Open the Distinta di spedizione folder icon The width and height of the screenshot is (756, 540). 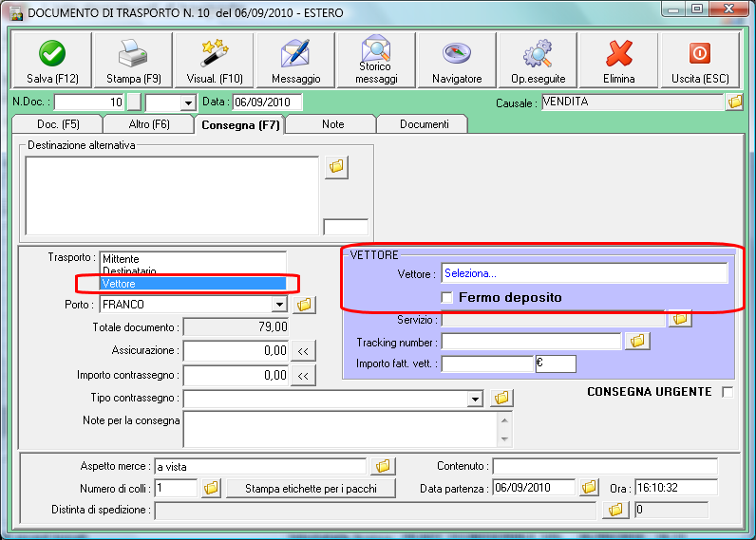click(615, 510)
